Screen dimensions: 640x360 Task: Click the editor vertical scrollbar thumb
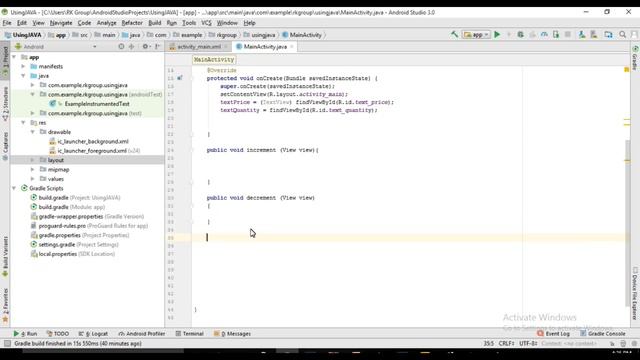[x=627, y=222]
